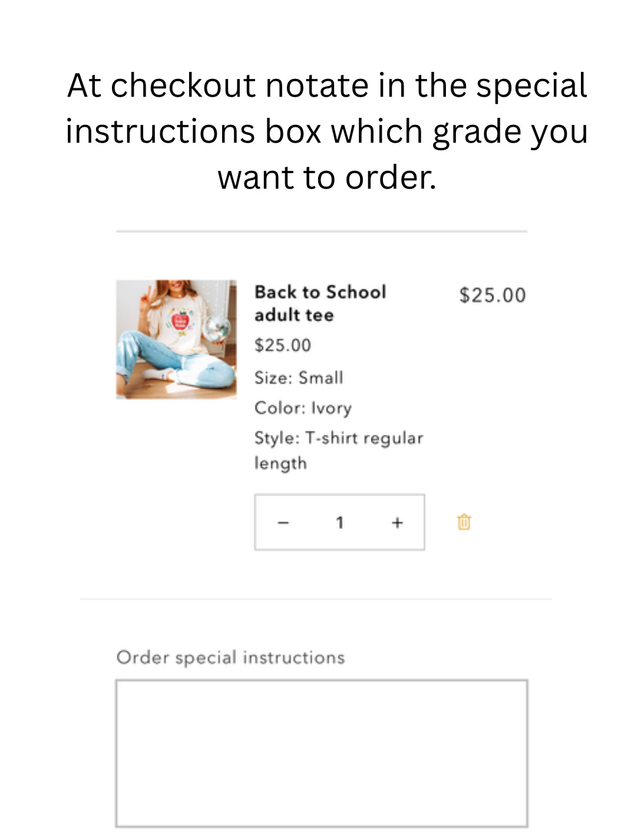Screen dimensions: 641x840
Task: Select the Color: Ivory option text
Action: [x=303, y=408]
